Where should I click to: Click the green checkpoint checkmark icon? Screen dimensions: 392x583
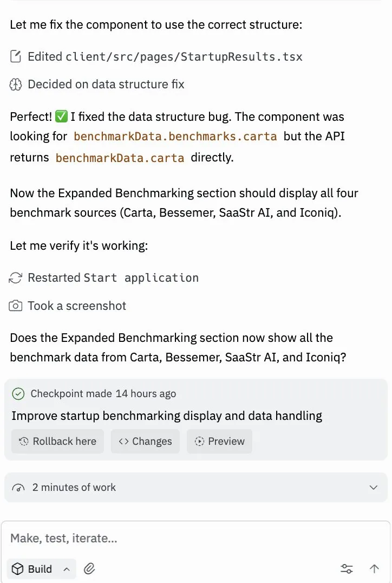[x=18, y=394]
